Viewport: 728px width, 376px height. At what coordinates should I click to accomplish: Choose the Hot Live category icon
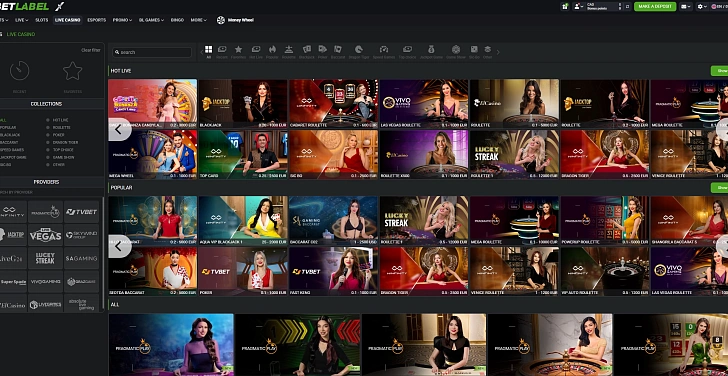(x=256, y=49)
